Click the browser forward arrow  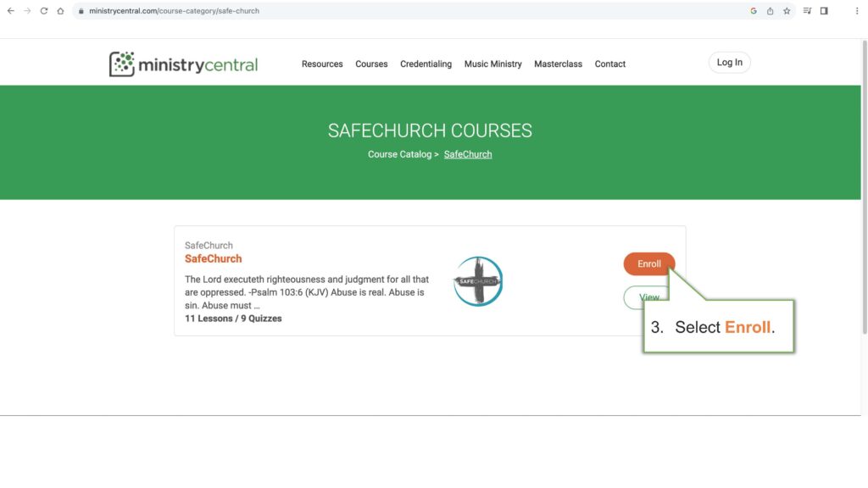[27, 10]
